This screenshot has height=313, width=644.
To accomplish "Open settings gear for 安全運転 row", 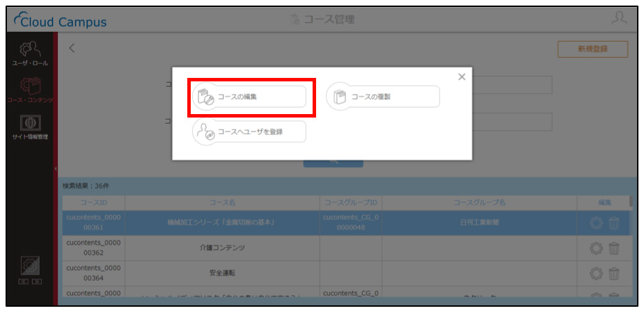I will point(596,273).
